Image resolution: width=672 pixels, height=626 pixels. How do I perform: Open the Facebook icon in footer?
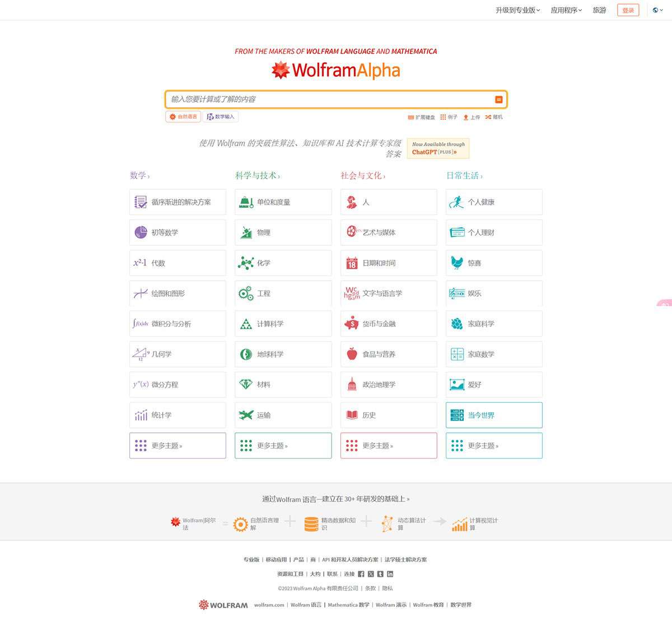361,574
